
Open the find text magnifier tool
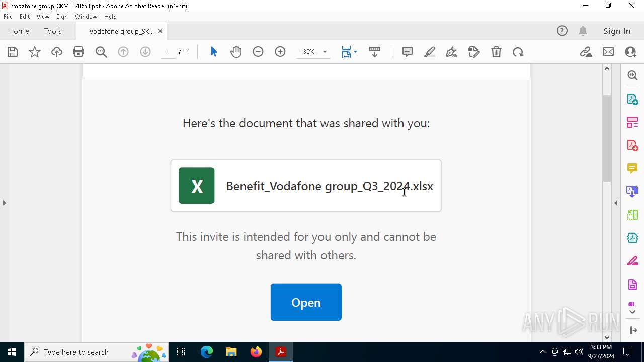pos(101,52)
